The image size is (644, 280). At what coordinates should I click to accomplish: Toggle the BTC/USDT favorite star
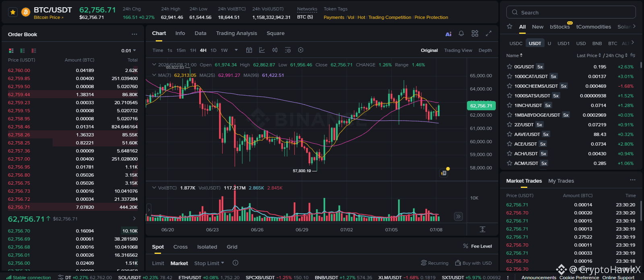[13, 12]
